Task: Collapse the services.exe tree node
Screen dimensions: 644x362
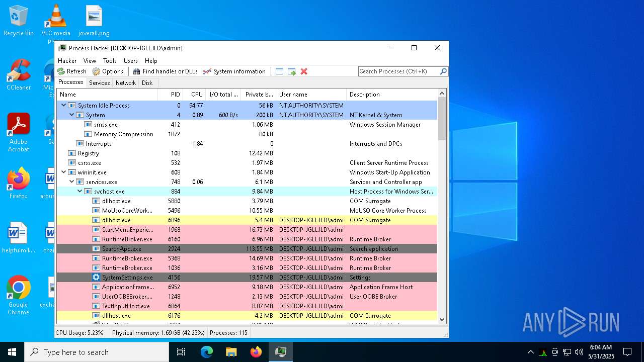Action: (71, 182)
